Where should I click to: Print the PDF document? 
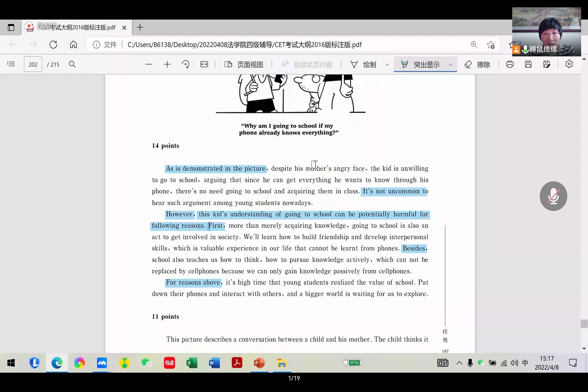510,64
